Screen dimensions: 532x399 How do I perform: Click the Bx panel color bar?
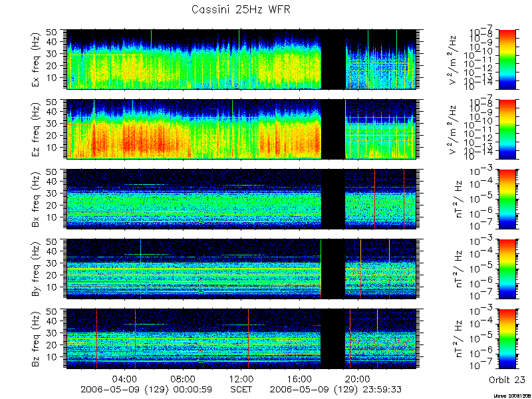click(507, 199)
